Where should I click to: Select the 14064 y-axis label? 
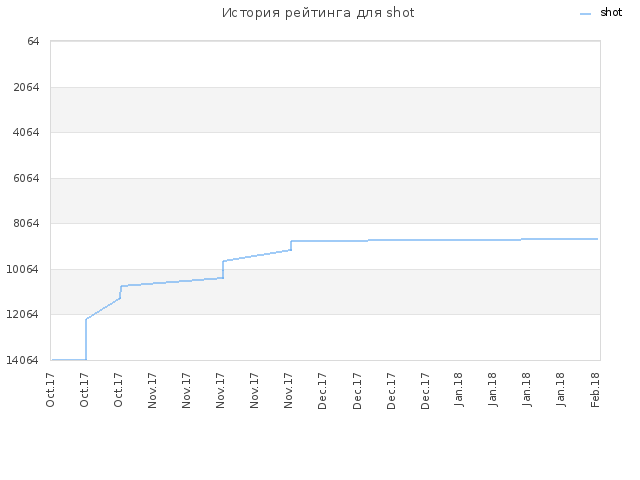pos(23,360)
